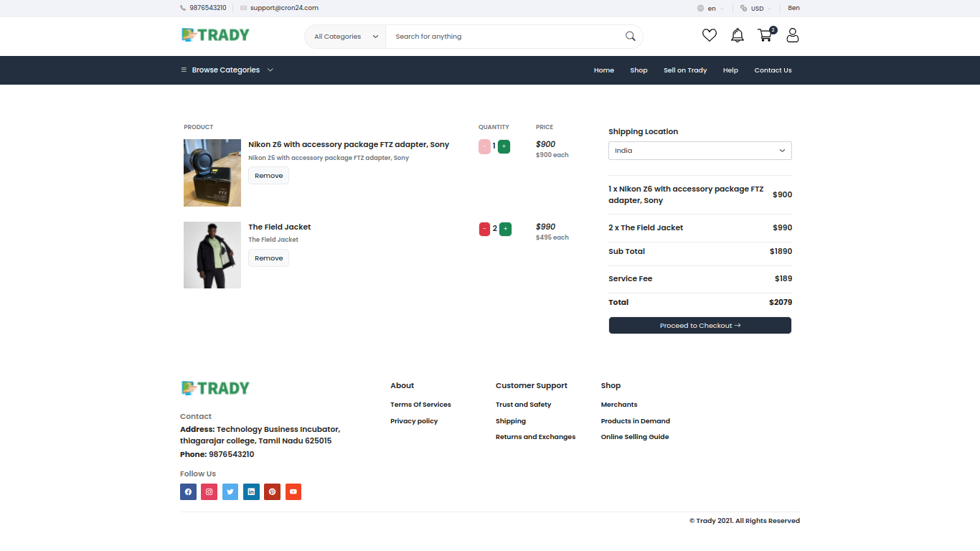Open the Twitter social icon

[x=230, y=491]
